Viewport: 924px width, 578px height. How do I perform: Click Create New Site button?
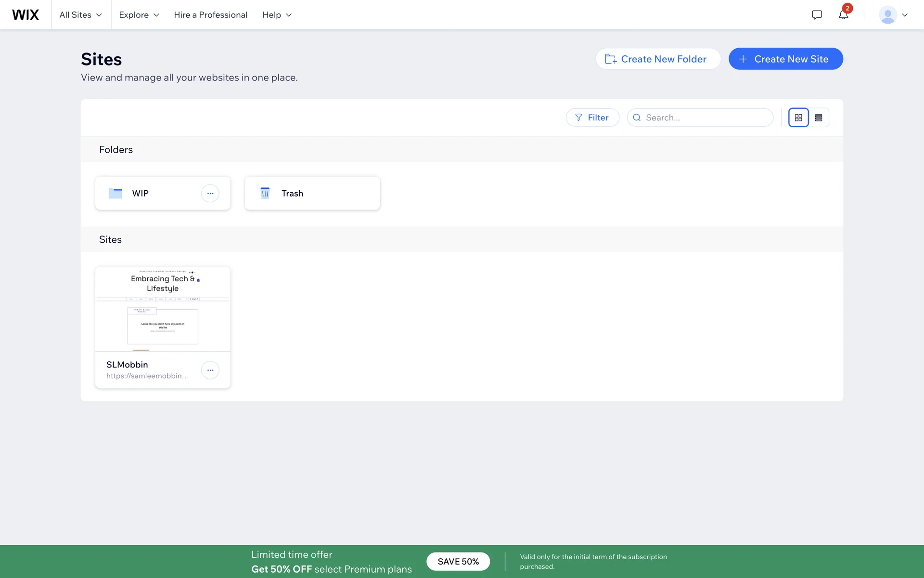click(x=785, y=59)
